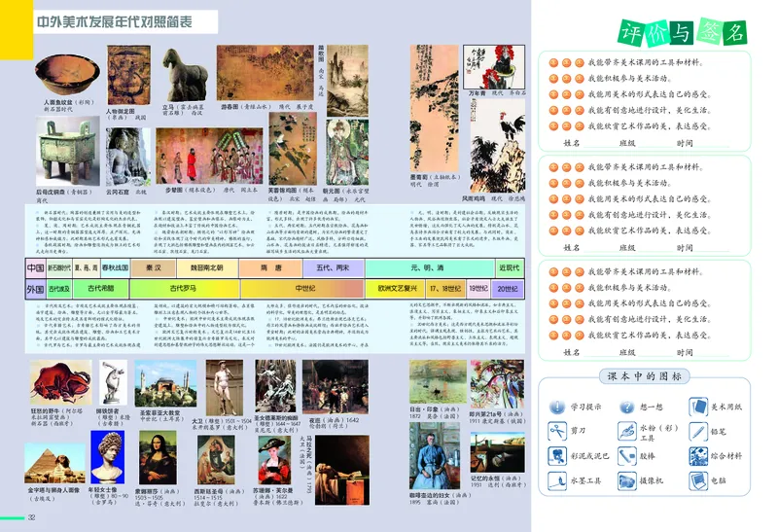Select the 胶棒 glue stick icon
The width and height of the screenshot is (778, 532).
(626, 455)
